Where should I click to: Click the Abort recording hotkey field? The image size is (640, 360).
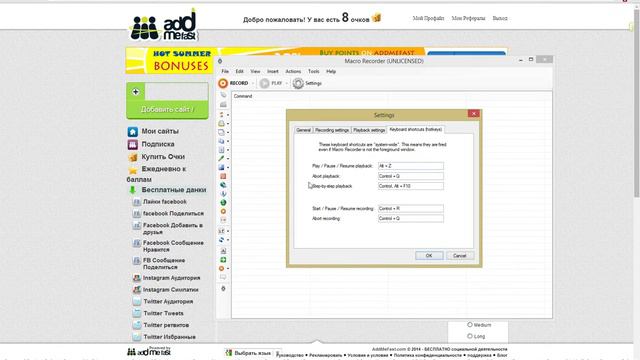pyautogui.click(x=411, y=219)
